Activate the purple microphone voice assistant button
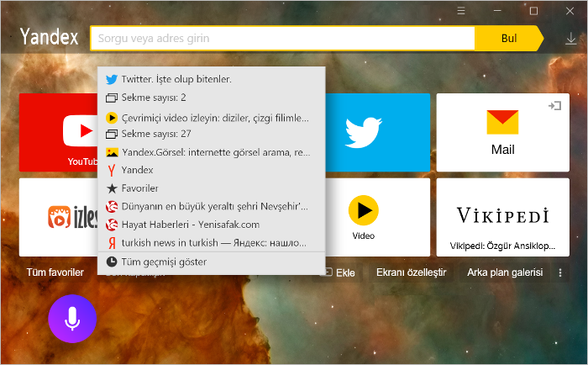Screen dimensions: 588x365 72,319
